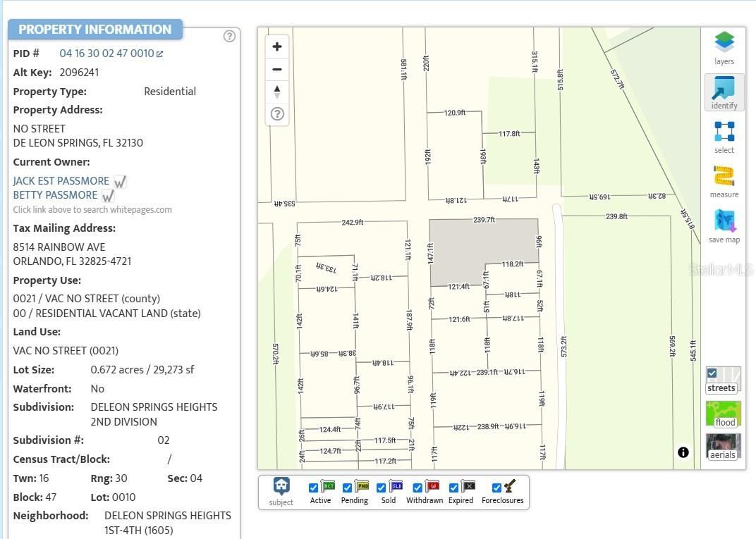The width and height of the screenshot is (756, 539).
Task: Choose the select parcels tool
Action: click(724, 137)
